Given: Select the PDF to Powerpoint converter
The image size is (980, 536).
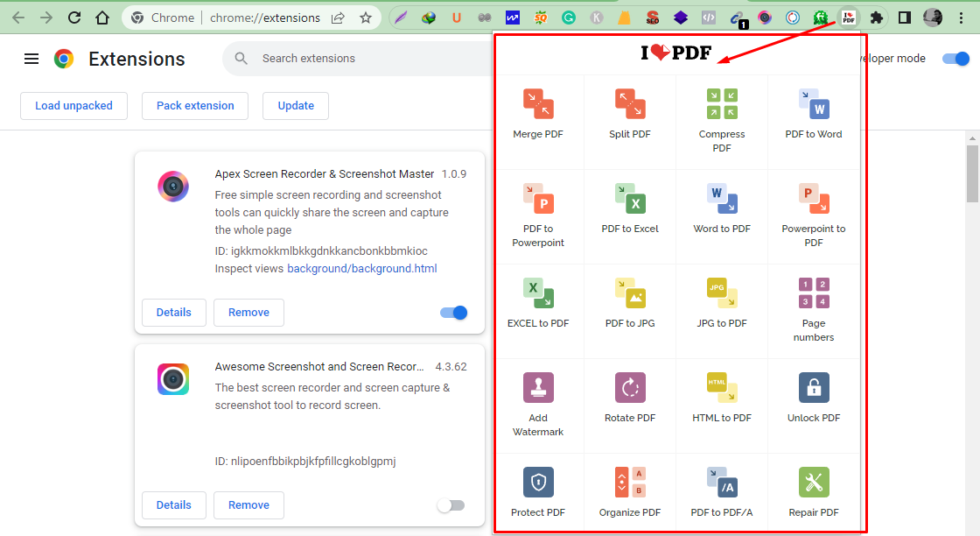Looking at the screenshot, I should 538,215.
